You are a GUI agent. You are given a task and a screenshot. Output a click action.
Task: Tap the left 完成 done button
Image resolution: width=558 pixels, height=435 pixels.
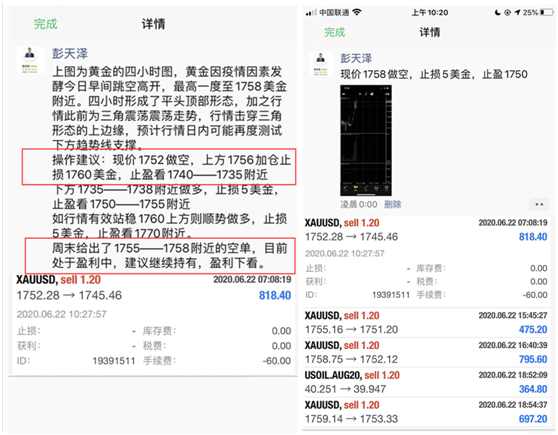tap(45, 24)
